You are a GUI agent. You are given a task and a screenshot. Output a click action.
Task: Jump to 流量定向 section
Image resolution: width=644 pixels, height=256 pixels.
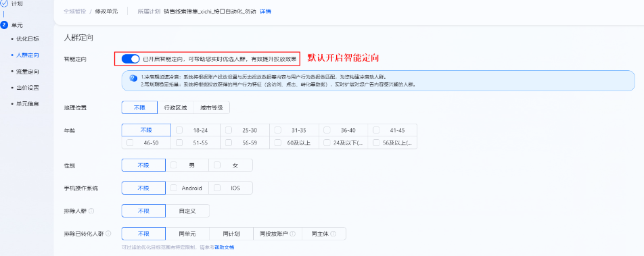click(x=28, y=72)
